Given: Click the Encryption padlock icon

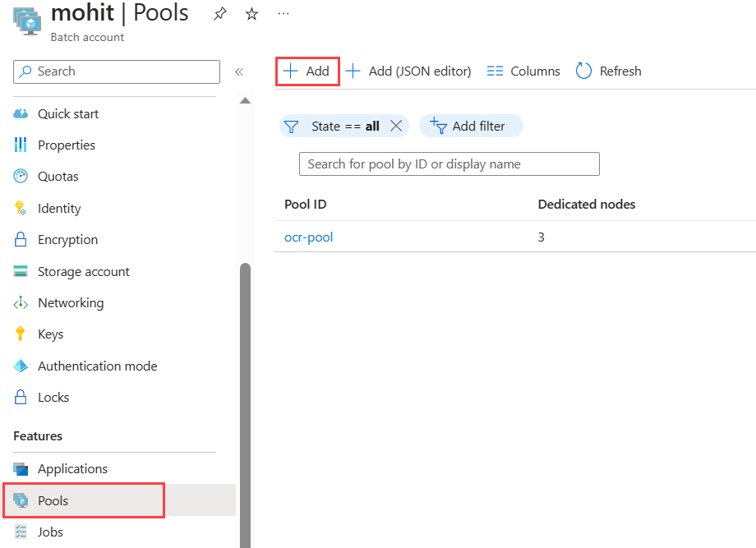Looking at the screenshot, I should (x=21, y=239).
